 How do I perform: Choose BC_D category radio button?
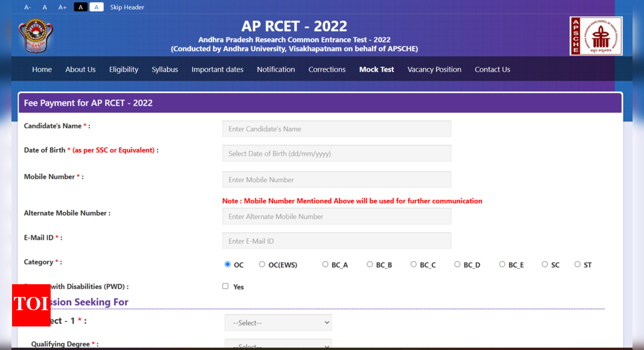tap(457, 264)
